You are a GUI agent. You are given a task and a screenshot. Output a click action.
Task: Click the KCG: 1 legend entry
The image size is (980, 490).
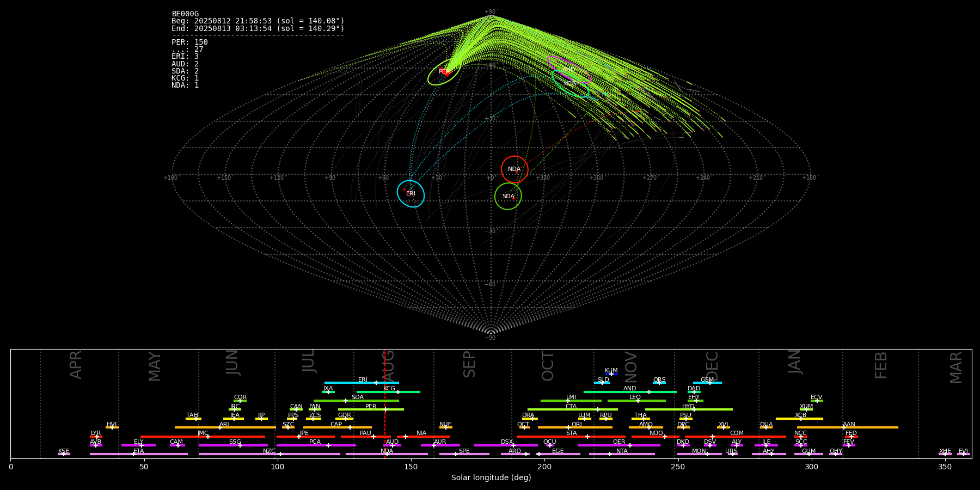click(x=185, y=78)
